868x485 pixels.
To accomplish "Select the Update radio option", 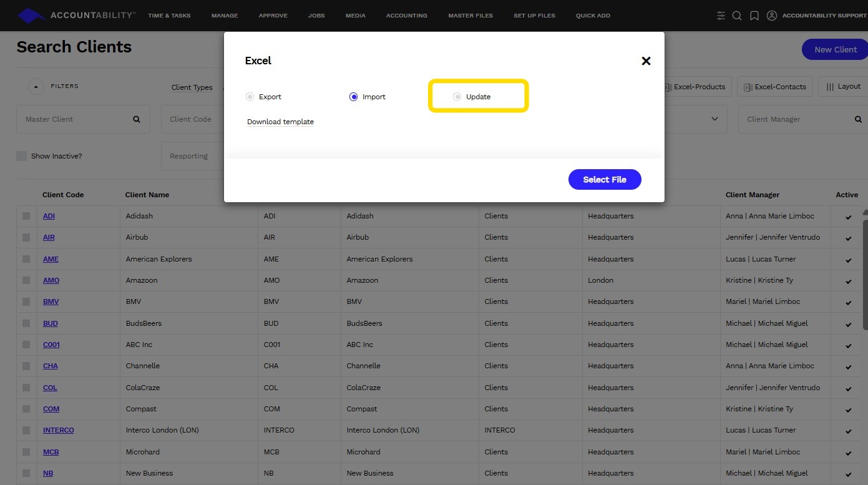I will coord(457,97).
